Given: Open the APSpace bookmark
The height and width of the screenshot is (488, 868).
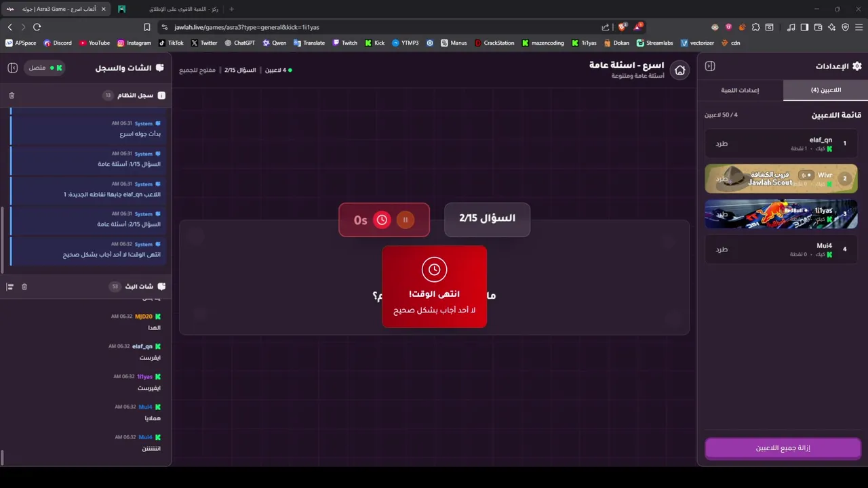Looking at the screenshot, I should (x=21, y=43).
